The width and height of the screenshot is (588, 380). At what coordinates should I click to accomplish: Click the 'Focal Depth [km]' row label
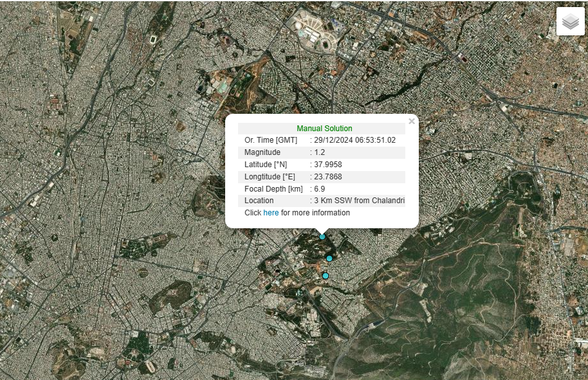[273, 189]
